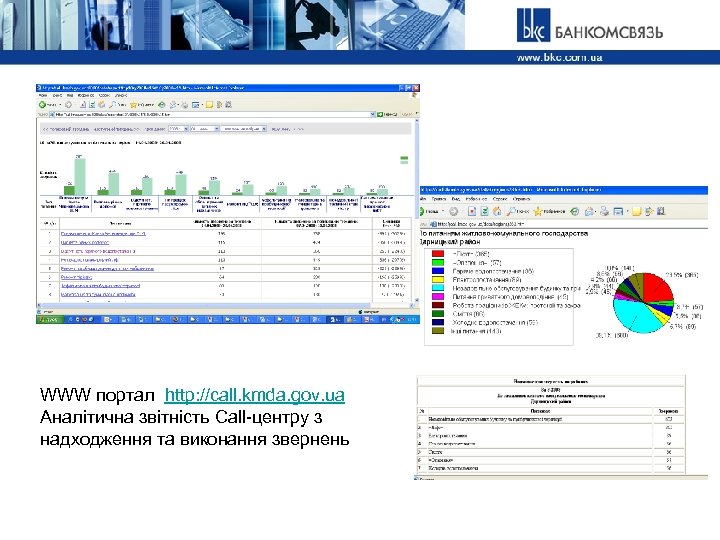Click yellow legend swatch in pie chart legend

point(438,279)
